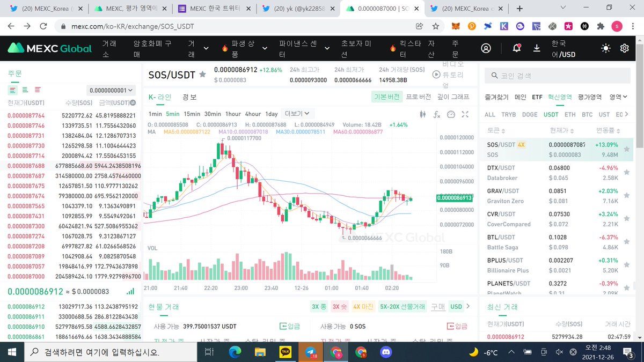Open the purple K wallet extension
644x362 pixels.
[x=504, y=26]
